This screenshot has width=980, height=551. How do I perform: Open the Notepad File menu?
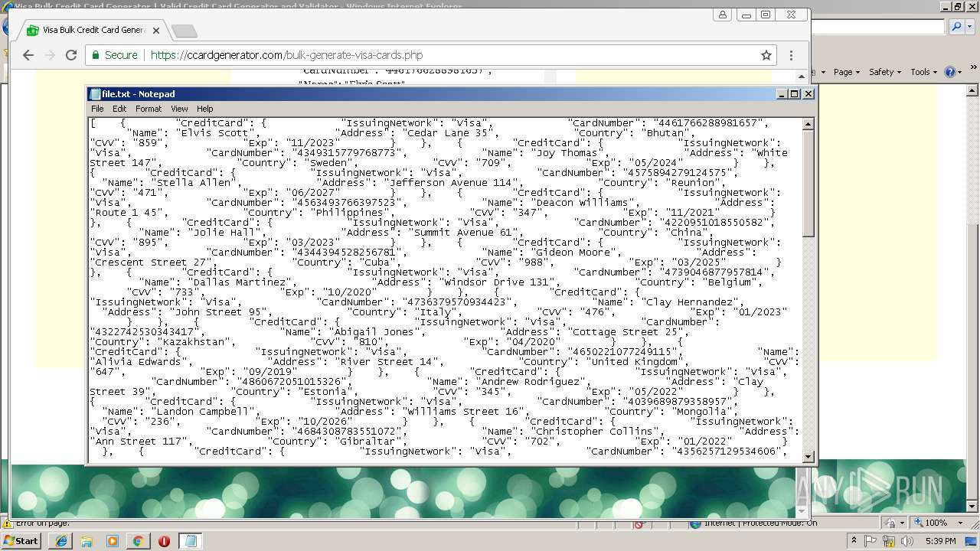click(97, 109)
